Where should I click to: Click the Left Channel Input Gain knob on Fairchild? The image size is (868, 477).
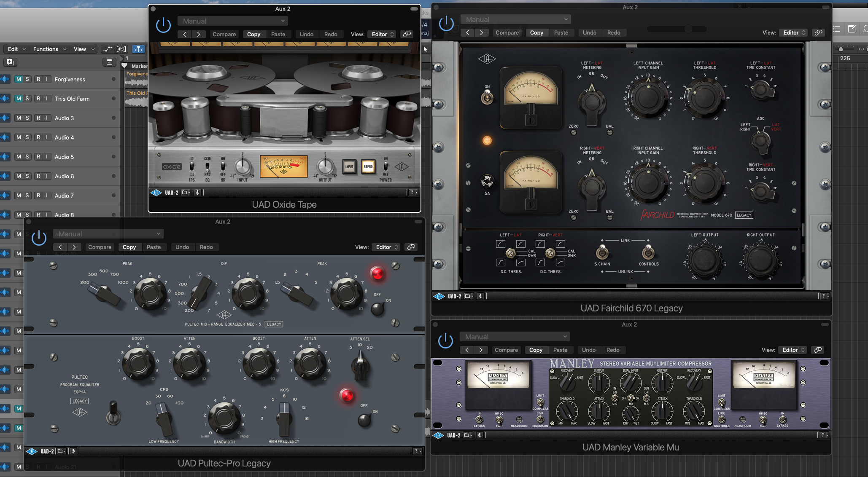click(648, 98)
